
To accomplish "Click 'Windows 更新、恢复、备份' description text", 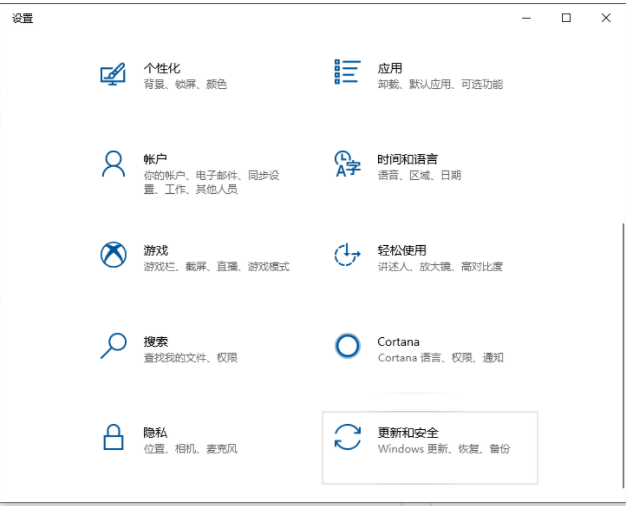I will click(443, 449).
